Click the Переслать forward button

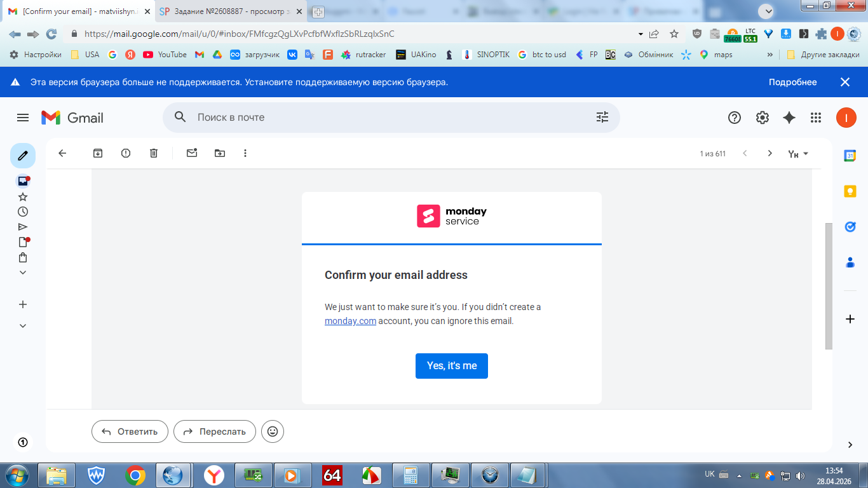pyautogui.click(x=215, y=431)
